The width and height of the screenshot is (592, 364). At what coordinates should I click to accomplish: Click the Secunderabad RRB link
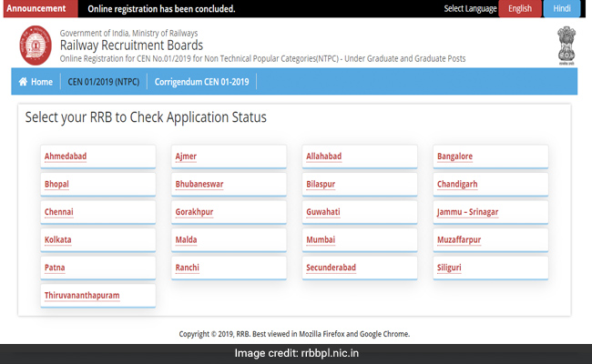point(331,268)
